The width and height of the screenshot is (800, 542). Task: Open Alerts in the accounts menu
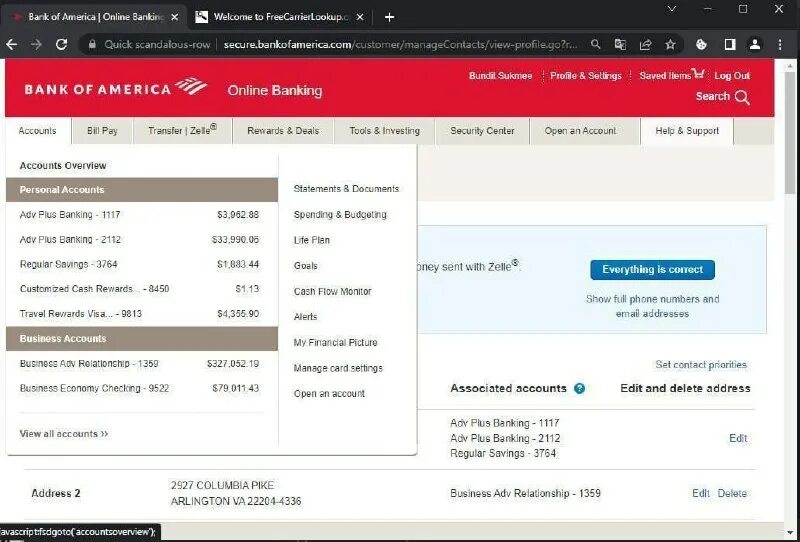pos(305,317)
